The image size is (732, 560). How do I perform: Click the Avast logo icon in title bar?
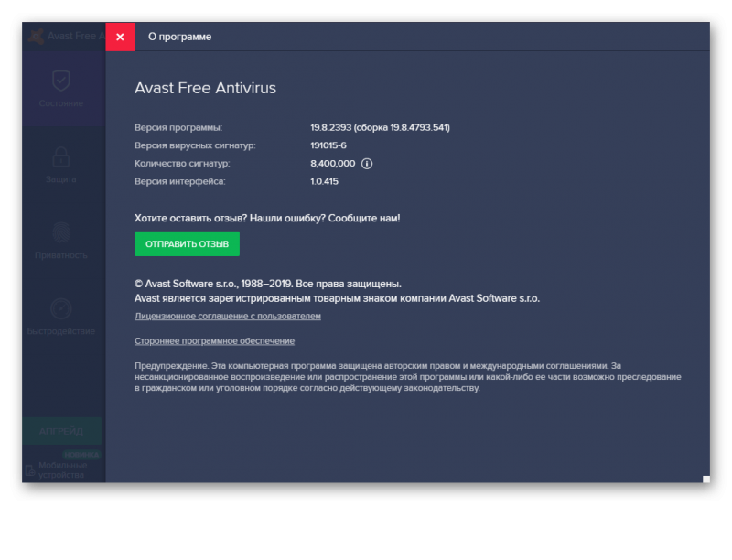click(36, 36)
